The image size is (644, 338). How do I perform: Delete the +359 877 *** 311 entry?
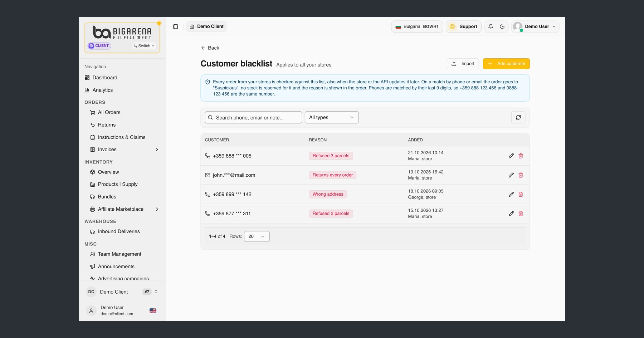[521, 214]
